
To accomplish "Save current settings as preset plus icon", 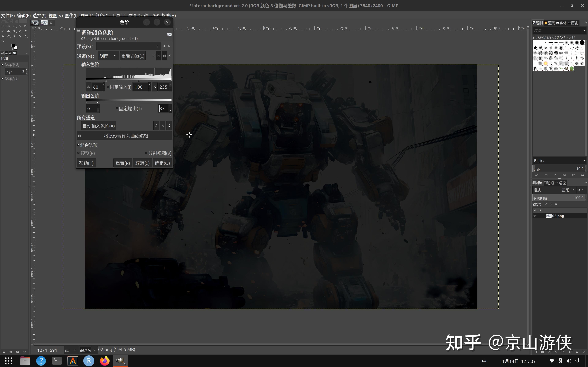I will [x=164, y=46].
